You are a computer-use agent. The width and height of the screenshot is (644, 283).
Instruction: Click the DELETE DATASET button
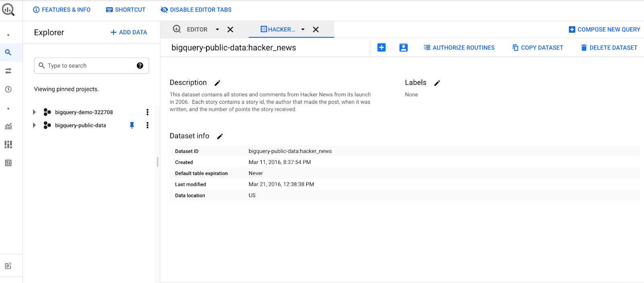[x=609, y=48]
